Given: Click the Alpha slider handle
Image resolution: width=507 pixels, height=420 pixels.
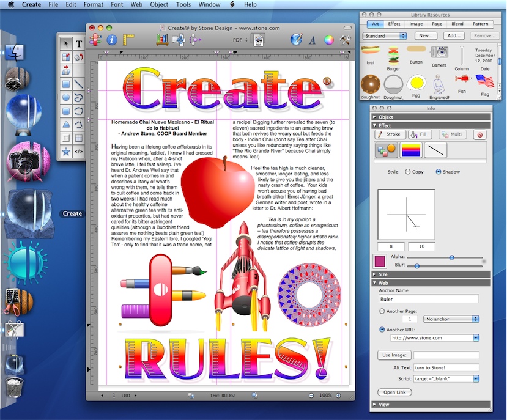Looking at the screenshot, I should click(x=452, y=257).
